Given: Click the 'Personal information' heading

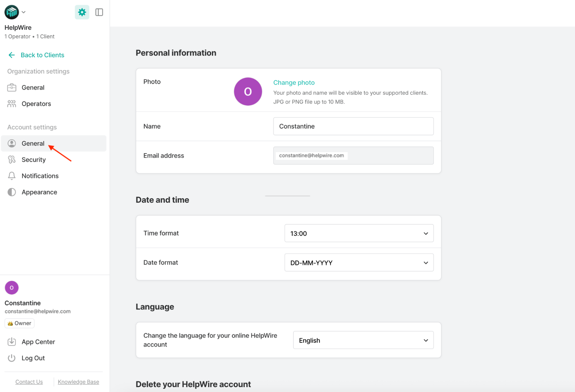Looking at the screenshot, I should [x=176, y=53].
